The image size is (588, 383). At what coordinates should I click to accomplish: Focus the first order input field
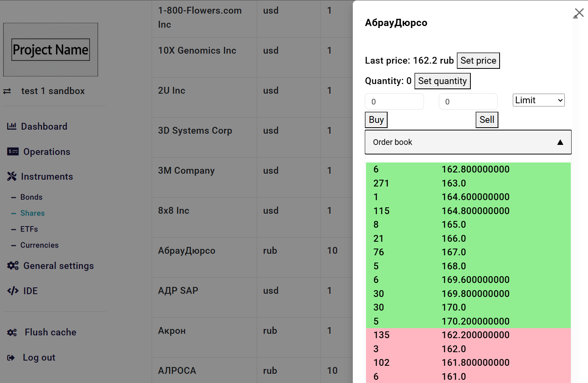pos(394,102)
